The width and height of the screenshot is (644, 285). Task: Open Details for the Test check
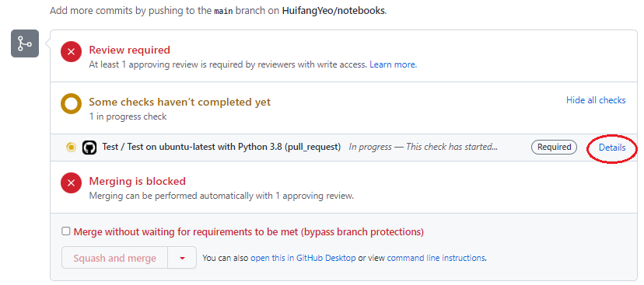click(612, 148)
